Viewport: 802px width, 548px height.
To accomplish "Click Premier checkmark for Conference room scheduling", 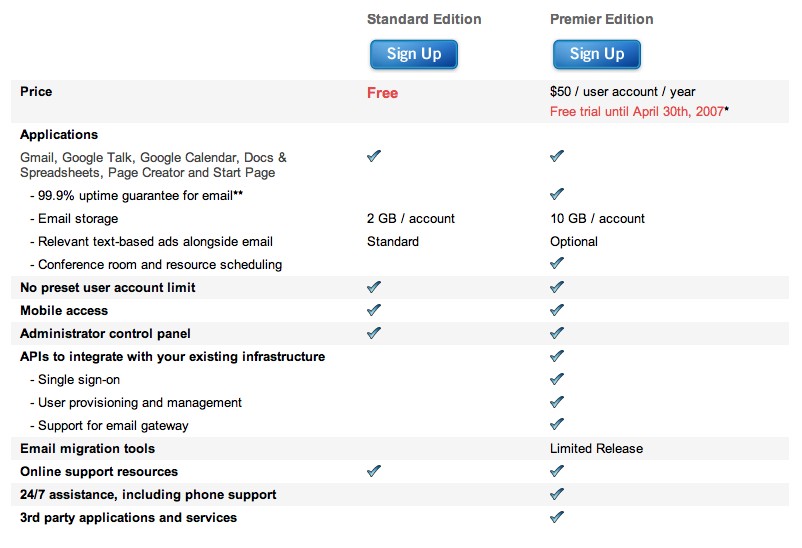I will (x=557, y=264).
